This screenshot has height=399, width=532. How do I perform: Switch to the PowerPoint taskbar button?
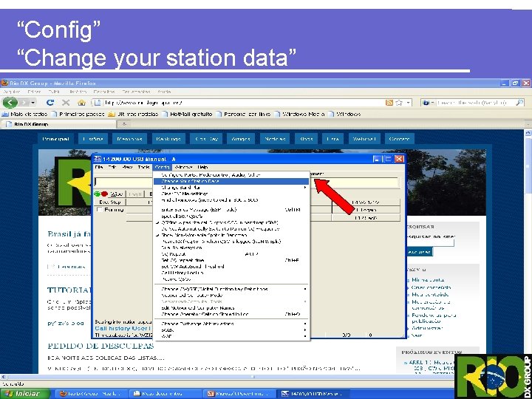[239, 394]
